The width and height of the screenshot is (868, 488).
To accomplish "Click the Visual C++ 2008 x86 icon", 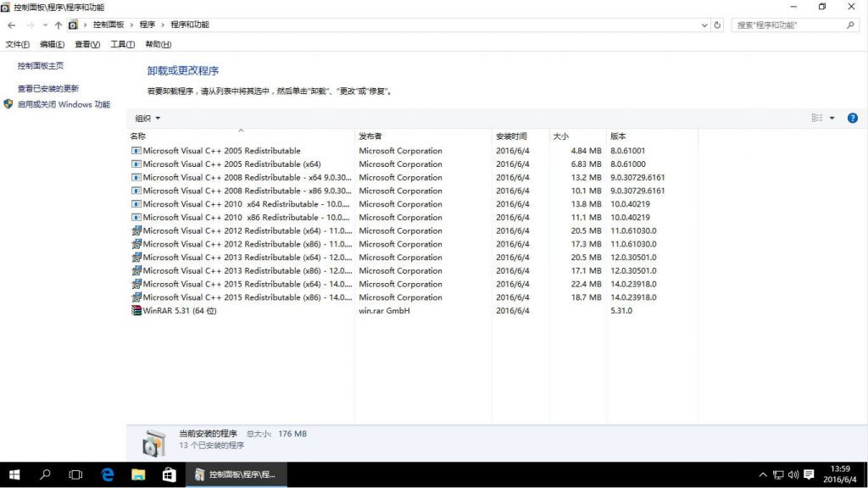I will tap(136, 191).
